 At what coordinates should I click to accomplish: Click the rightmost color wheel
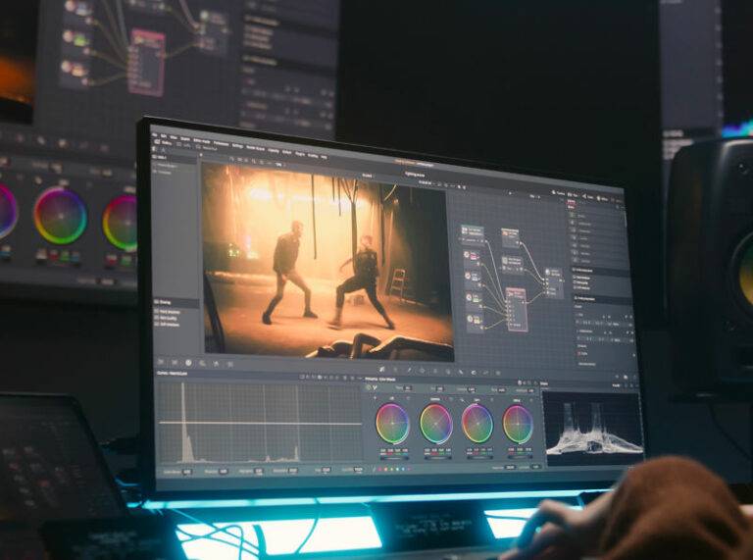(x=518, y=425)
